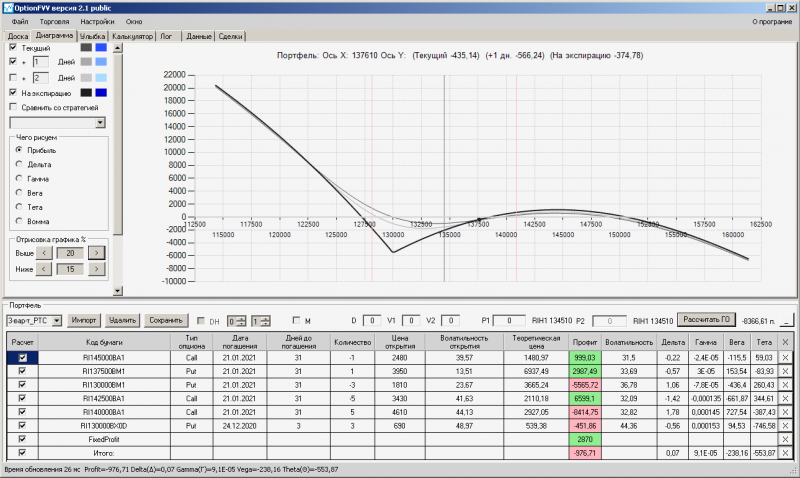800x478 pixels.
Task: Click the D input field
Action: click(x=372, y=320)
